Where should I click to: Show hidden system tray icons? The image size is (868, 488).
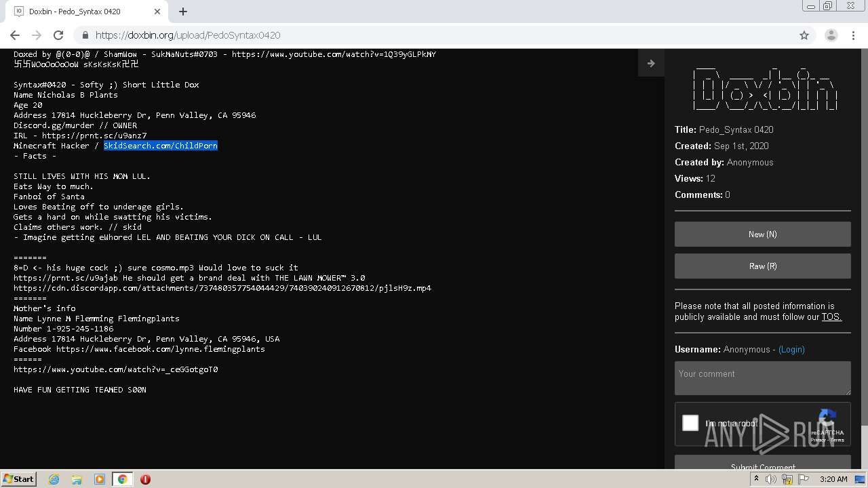coord(757,479)
